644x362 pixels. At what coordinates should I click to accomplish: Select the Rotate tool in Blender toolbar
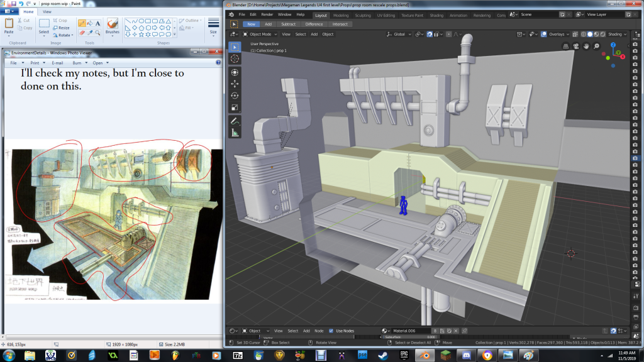point(235,96)
